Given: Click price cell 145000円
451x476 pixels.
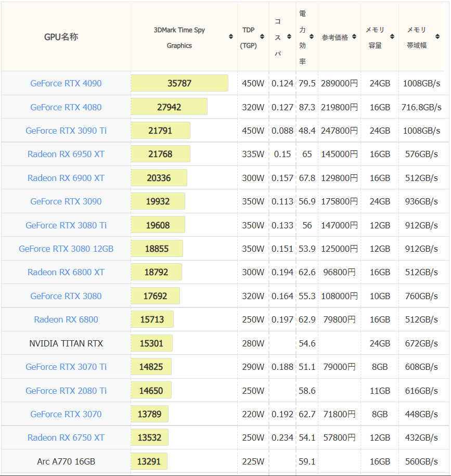Looking at the screenshot, I should click(339, 154).
